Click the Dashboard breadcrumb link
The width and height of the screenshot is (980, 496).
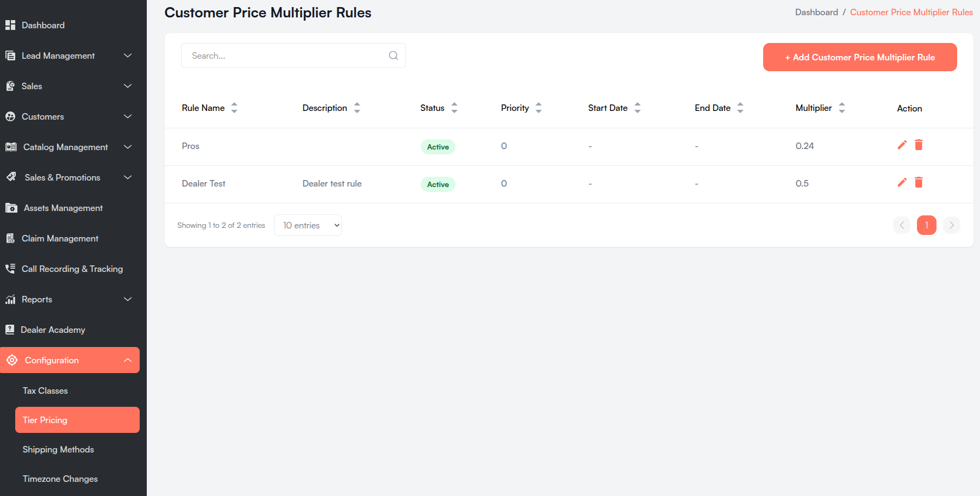point(816,12)
